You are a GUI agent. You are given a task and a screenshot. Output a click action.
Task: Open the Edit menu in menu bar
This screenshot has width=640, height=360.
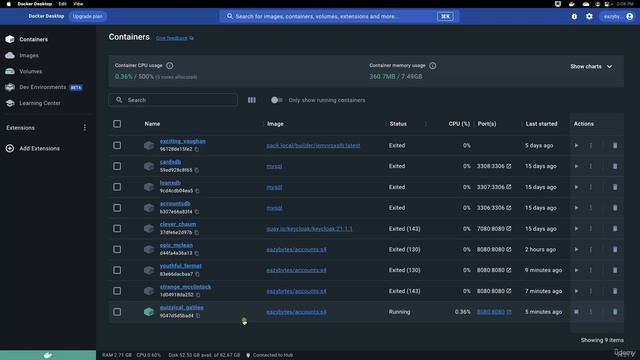coord(62,4)
